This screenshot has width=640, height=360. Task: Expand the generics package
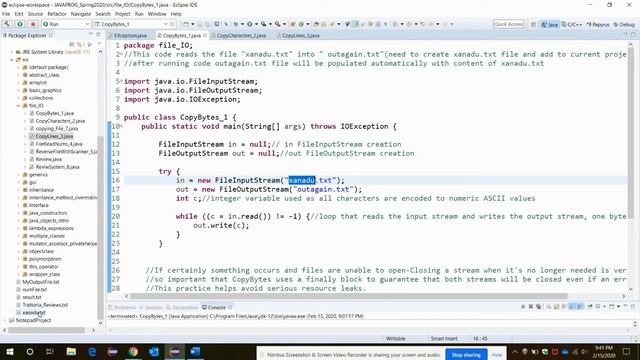point(18,175)
